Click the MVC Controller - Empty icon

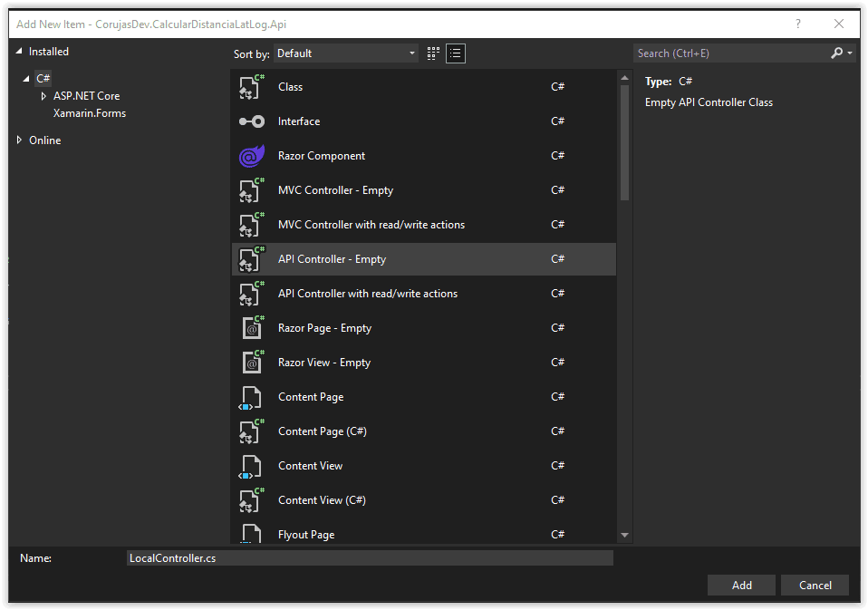[x=251, y=190]
